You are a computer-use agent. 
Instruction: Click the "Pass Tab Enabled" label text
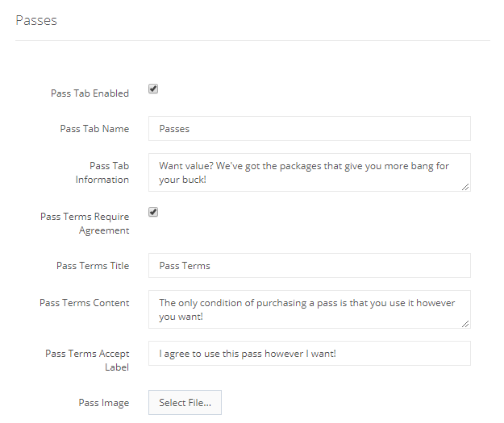(x=90, y=93)
